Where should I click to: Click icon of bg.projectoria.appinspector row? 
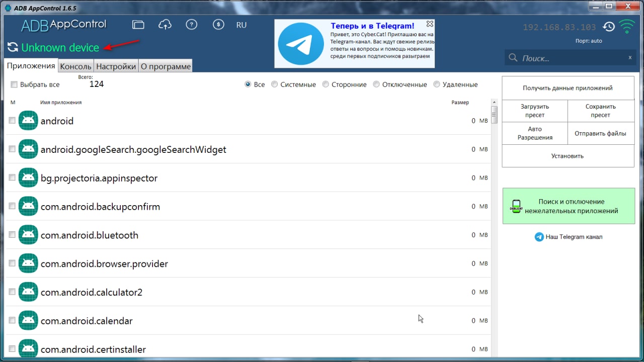tap(28, 178)
